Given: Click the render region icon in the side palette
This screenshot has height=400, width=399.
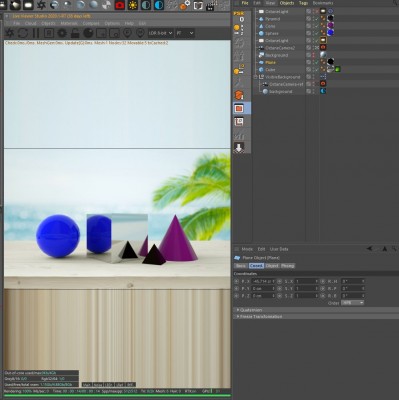Looking at the screenshot, I should click(239, 108).
